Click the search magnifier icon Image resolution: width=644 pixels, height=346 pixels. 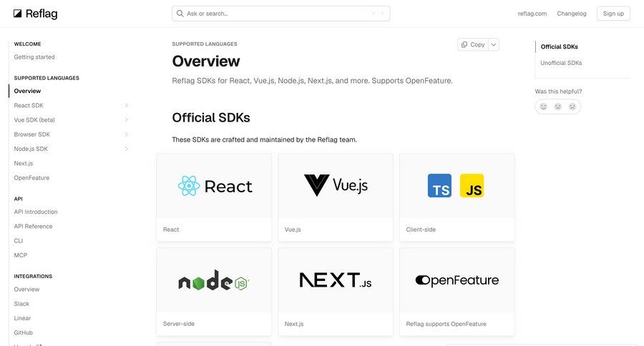180,14
